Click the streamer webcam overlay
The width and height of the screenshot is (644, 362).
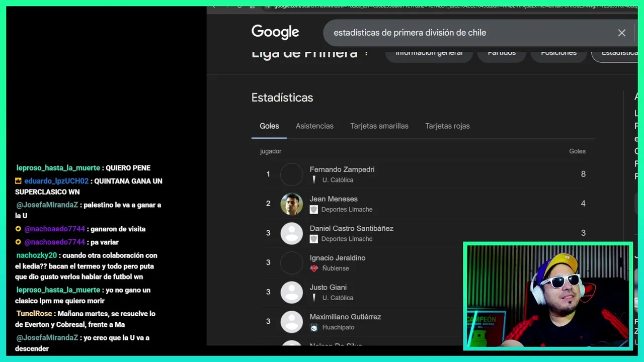[x=548, y=296]
